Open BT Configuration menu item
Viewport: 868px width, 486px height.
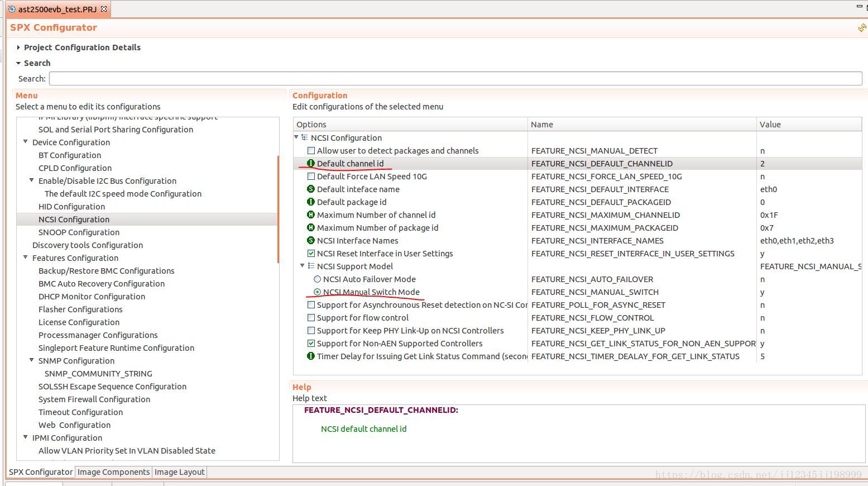point(70,155)
